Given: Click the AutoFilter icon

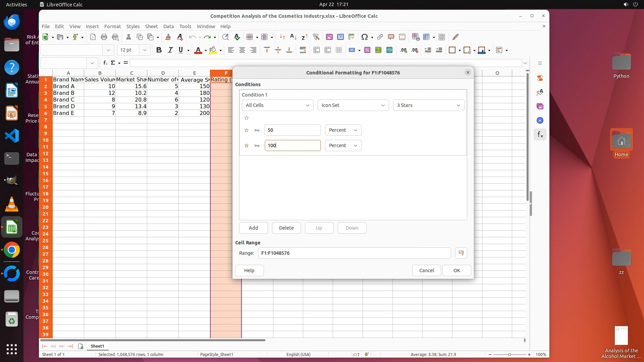Looking at the screenshot, I should 316,37.
